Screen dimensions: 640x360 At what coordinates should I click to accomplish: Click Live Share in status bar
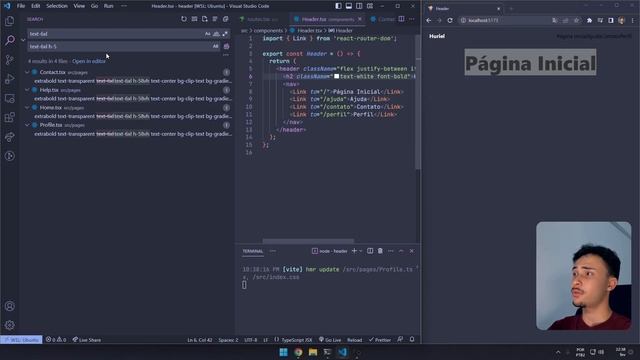(87, 340)
